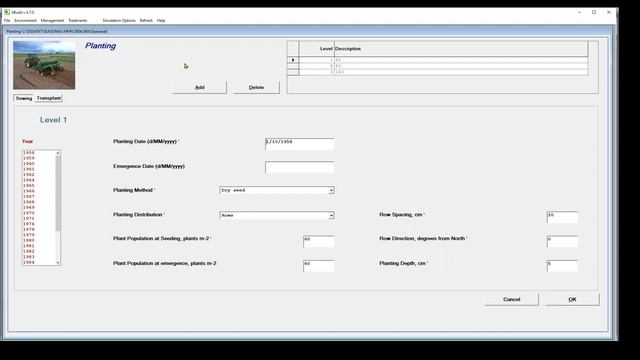
Task: Switch to the Sowing tab
Action: (24, 98)
